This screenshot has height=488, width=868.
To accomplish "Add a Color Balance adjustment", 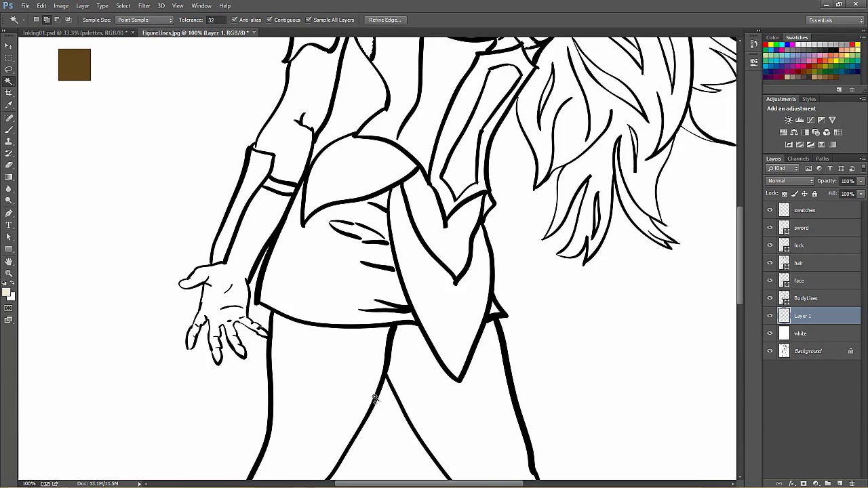I will (794, 132).
